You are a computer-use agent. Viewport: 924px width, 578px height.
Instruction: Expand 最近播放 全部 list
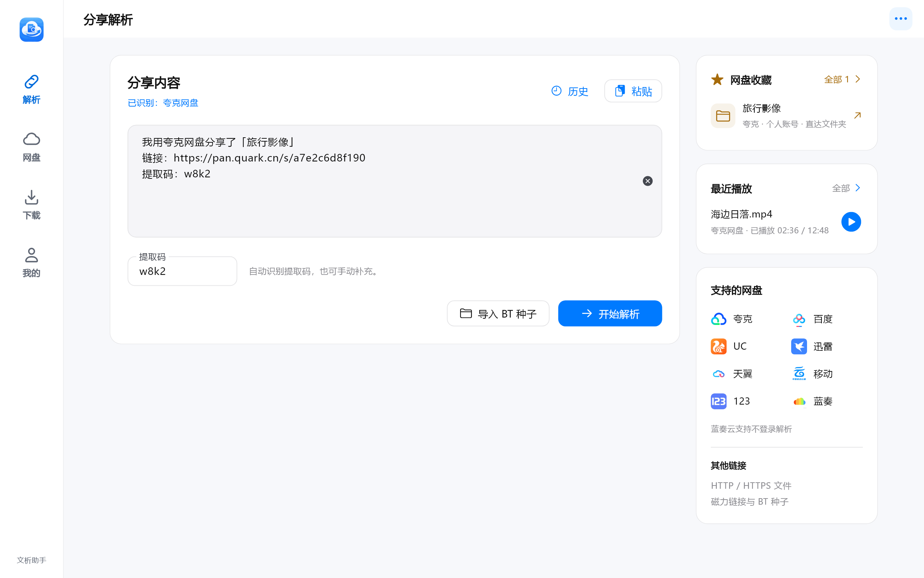[846, 188]
